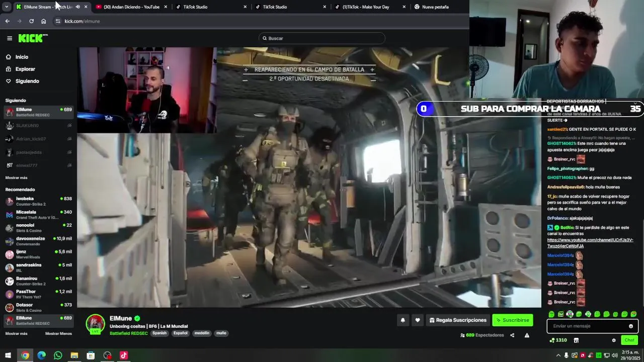
Task: Open recommended channel davooxeneize
Action: coord(38,241)
